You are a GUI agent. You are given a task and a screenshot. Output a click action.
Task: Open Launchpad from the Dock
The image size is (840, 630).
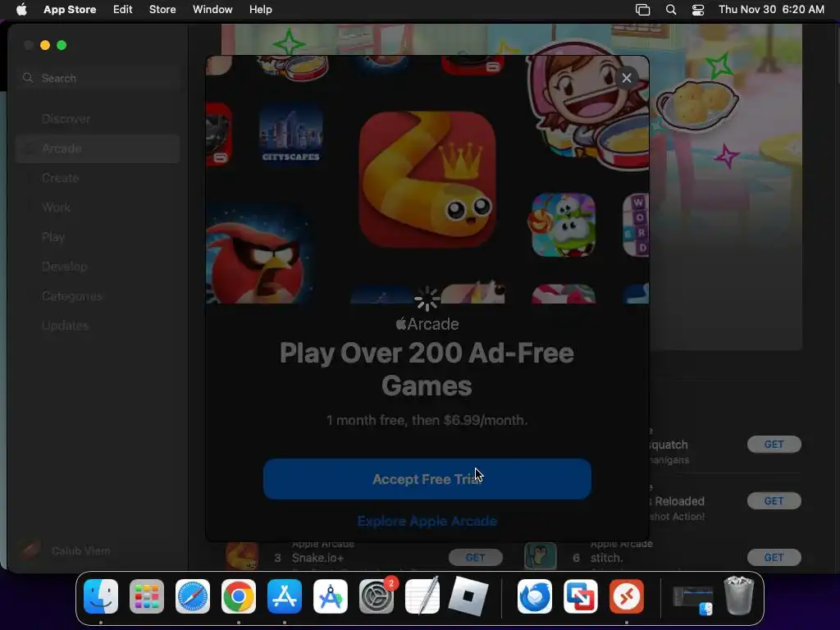tap(147, 596)
